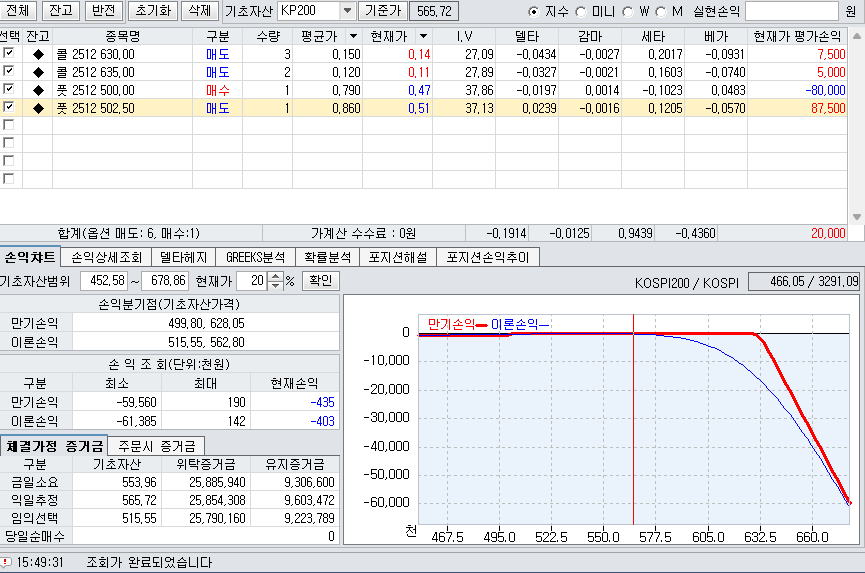Image resolution: width=865 pixels, height=573 pixels.
Task: Click the 세타 column header
Action: 653,36
